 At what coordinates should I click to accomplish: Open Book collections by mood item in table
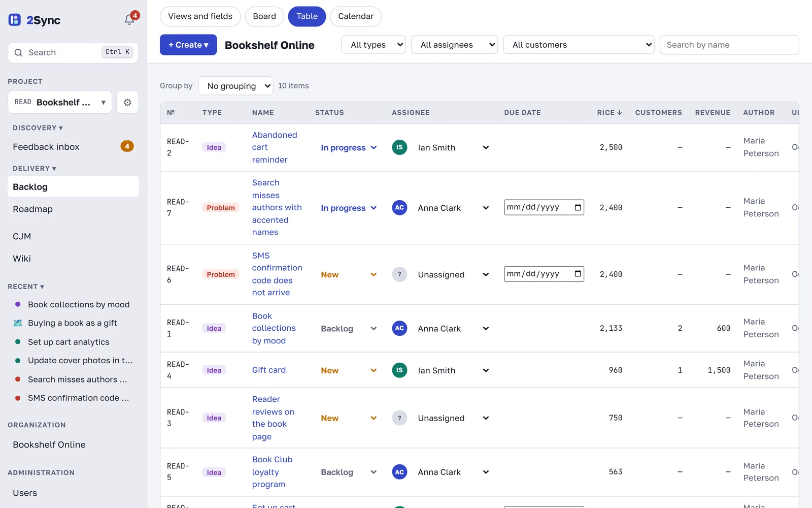(x=274, y=328)
